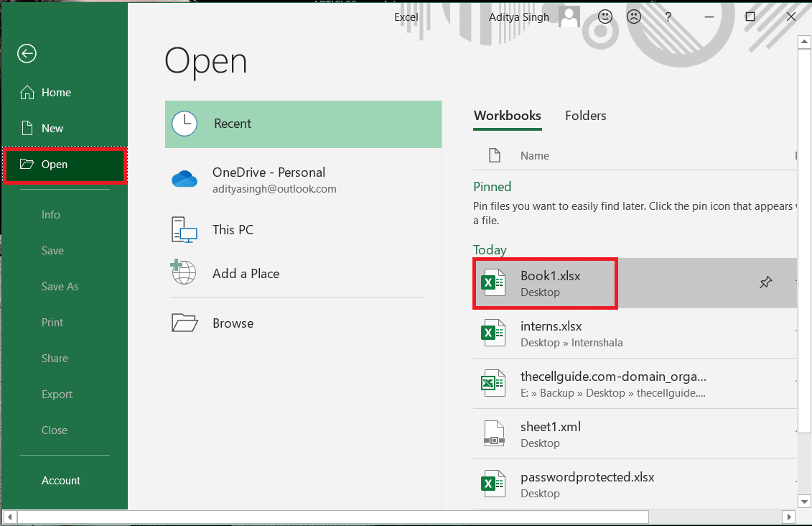Select the This PC computer icon
The height and width of the screenshot is (526, 812).
tap(185, 229)
